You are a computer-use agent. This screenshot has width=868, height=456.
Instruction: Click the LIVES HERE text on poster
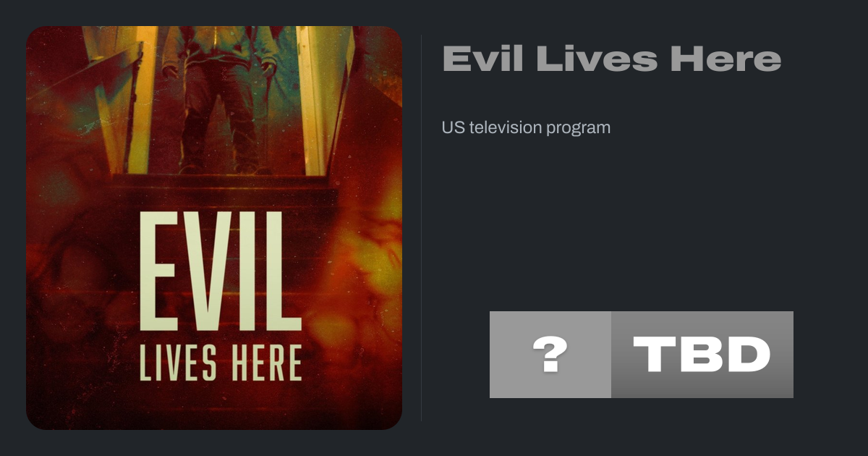click(221, 361)
